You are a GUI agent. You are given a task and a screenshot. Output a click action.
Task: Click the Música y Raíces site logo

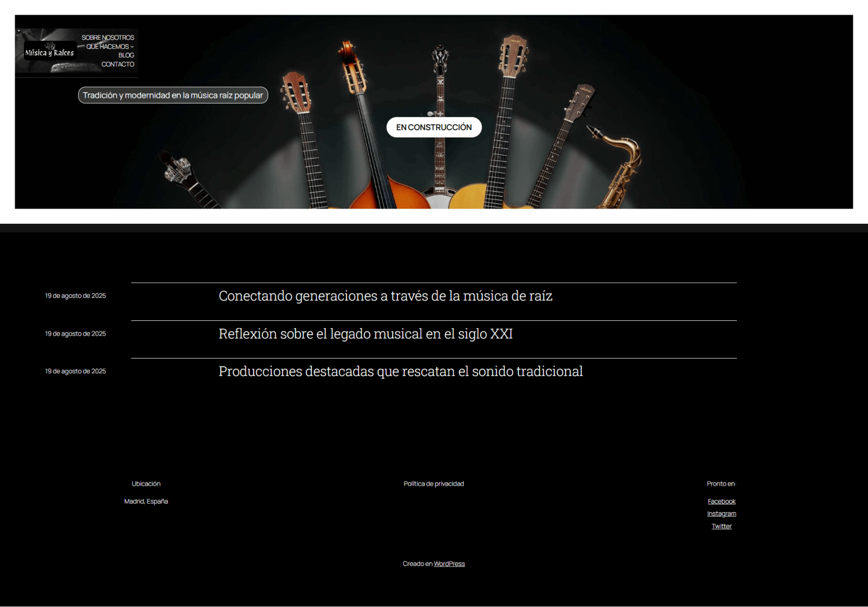[49, 52]
